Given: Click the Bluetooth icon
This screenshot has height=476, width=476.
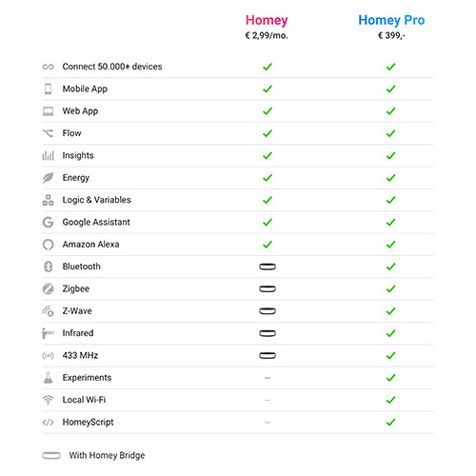Looking at the screenshot, I should (x=48, y=267).
